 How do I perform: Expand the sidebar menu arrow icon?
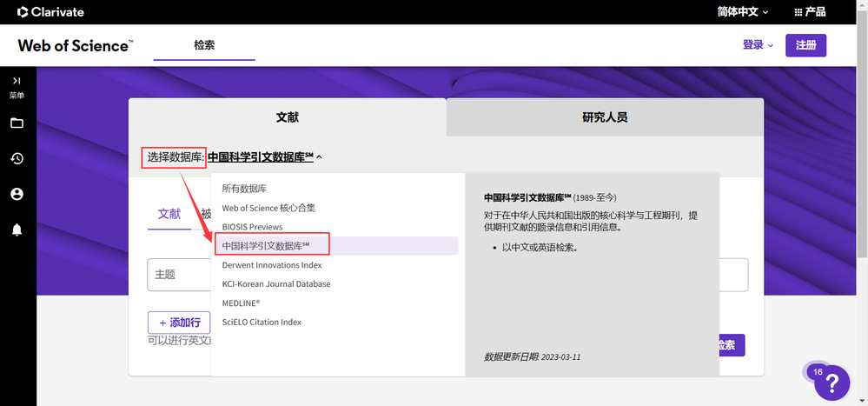[17, 81]
